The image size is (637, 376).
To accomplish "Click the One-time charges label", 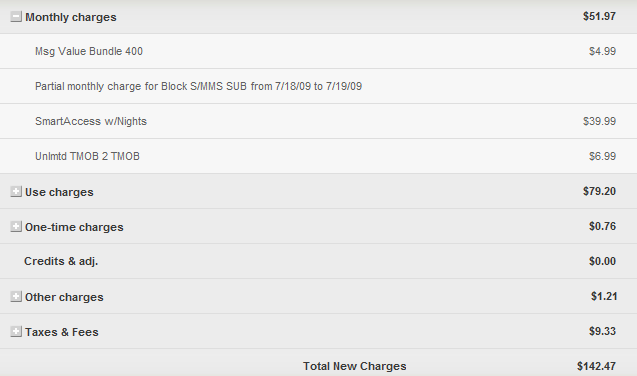I will coord(74,227).
